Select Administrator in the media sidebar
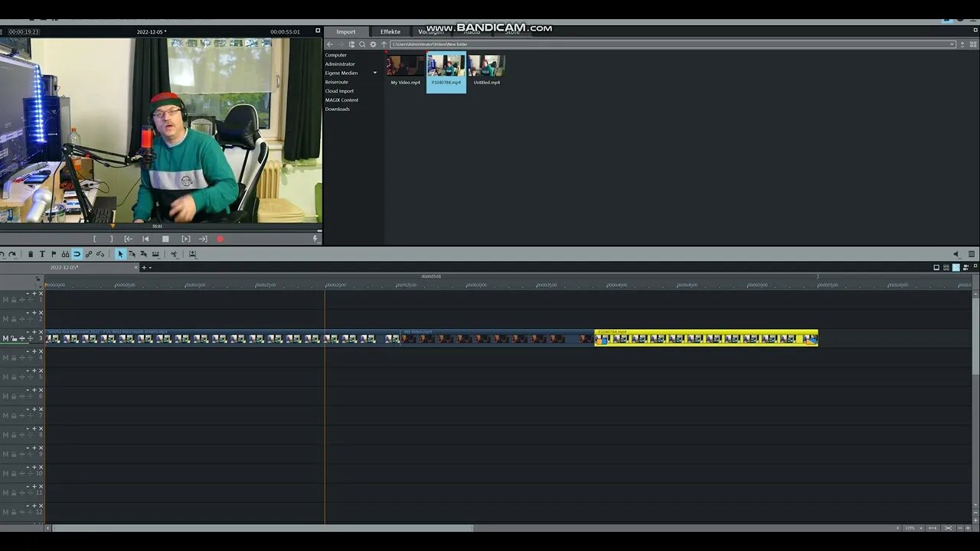Screen dimensions: 980x551 (x=340, y=64)
